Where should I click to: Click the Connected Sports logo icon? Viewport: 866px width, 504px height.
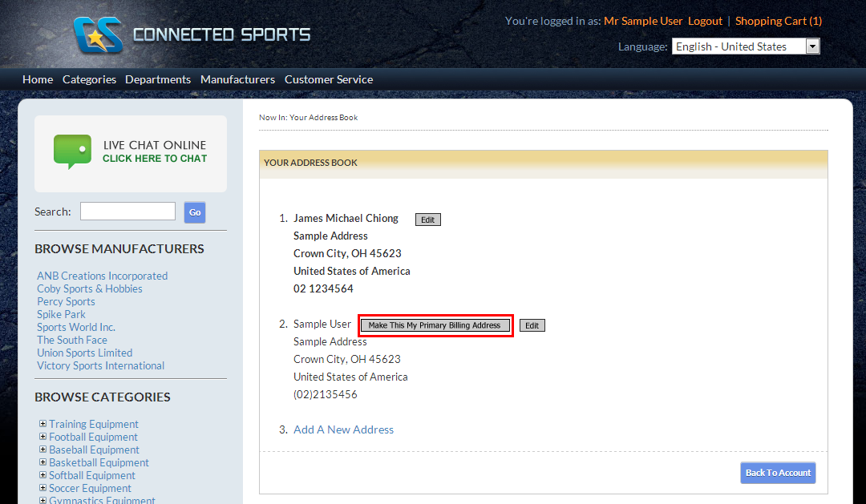[98, 34]
